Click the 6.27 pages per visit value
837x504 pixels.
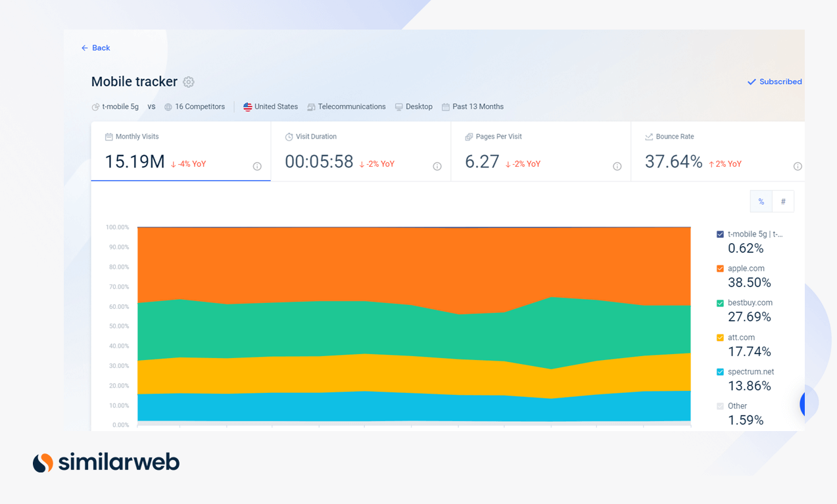pos(482,162)
